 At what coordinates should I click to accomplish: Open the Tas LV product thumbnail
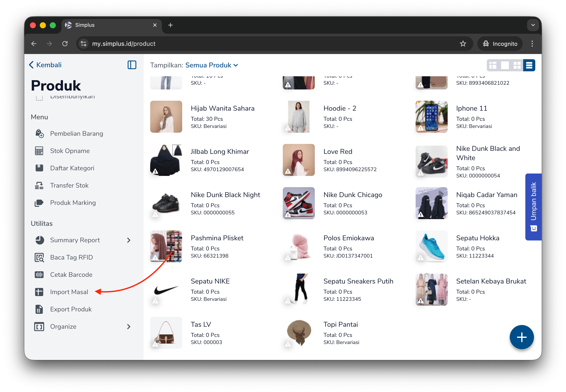click(166, 333)
